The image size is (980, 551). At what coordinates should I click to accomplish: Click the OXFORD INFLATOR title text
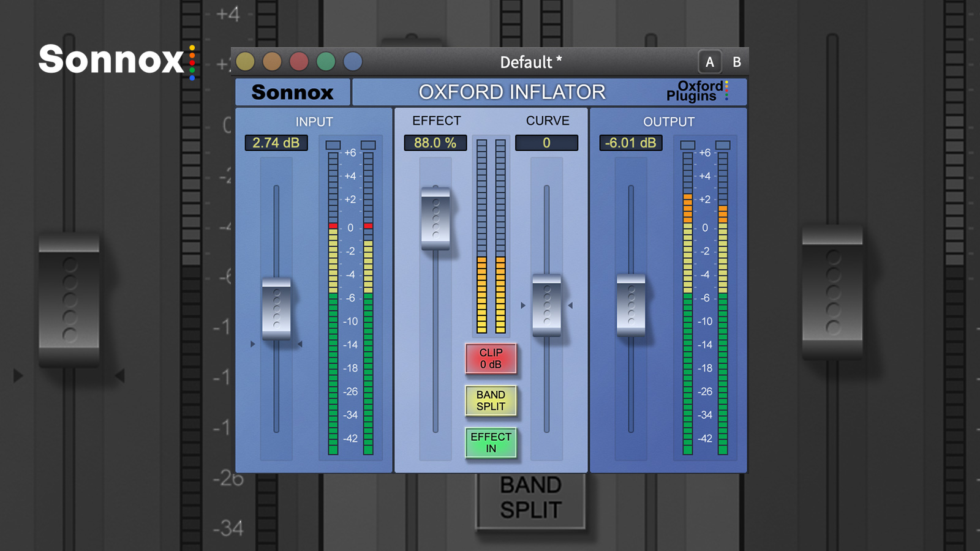512,92
